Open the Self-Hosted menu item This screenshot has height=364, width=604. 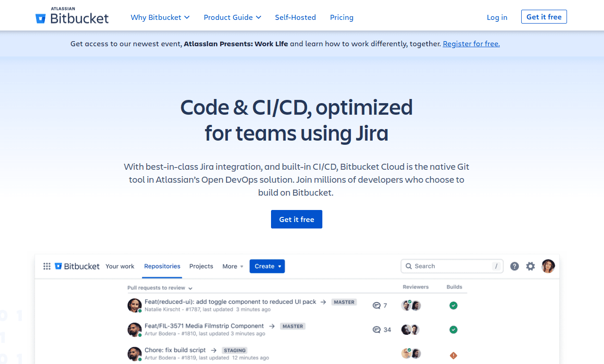pos(296,17)
